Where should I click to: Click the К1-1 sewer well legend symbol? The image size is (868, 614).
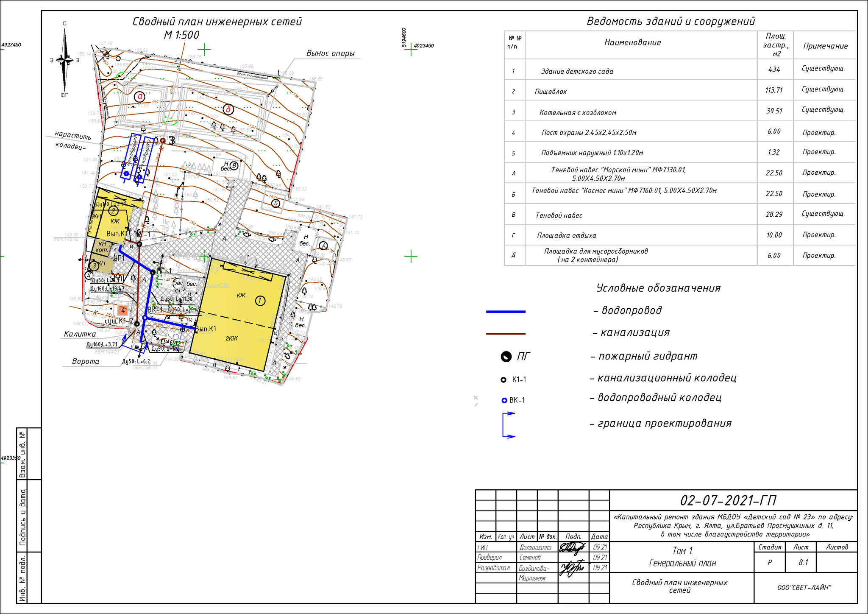coord(504,380)
